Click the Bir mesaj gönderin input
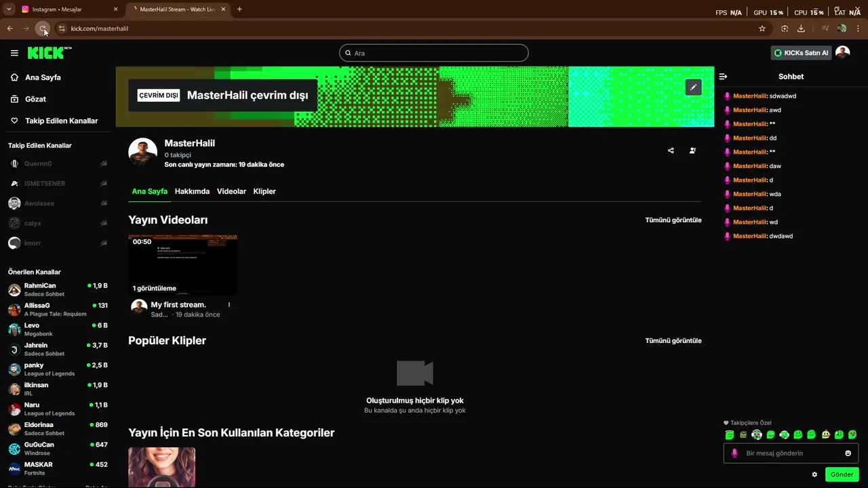The width and height of the screenshot is (868, 488). click(791, 453)
